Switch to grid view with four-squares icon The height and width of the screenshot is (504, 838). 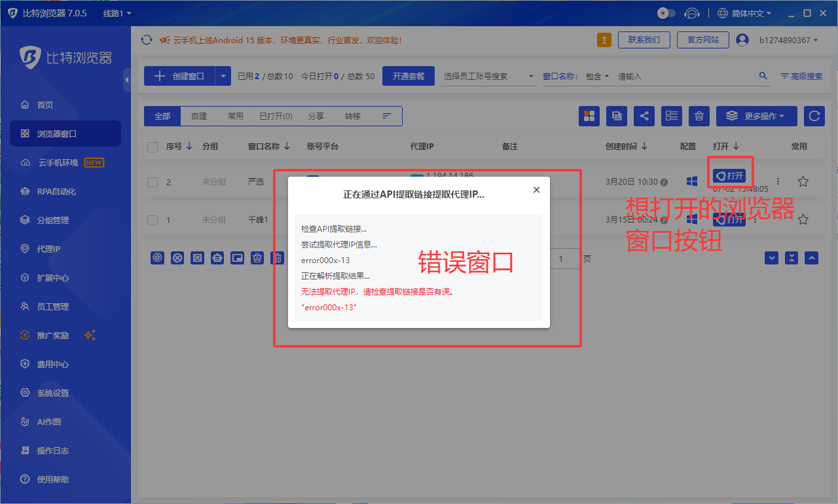tap(589, 116)
